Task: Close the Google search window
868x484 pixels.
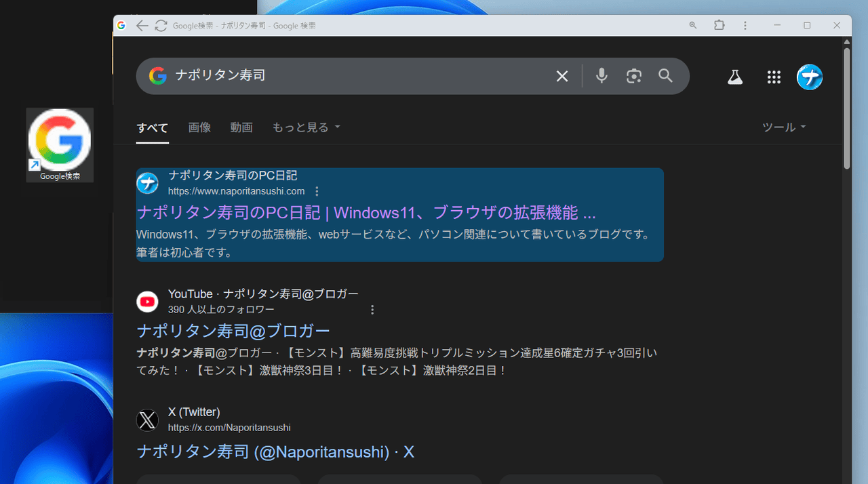Action: tap(837, 26)
